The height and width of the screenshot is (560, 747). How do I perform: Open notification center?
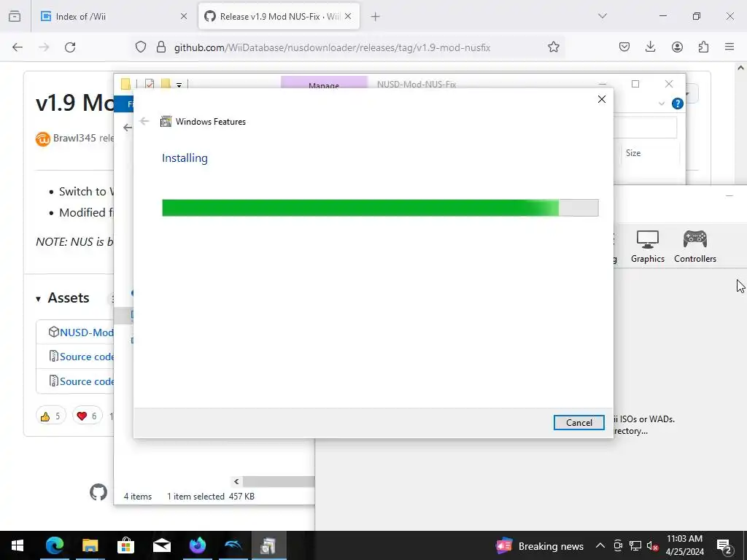point(724,545)
